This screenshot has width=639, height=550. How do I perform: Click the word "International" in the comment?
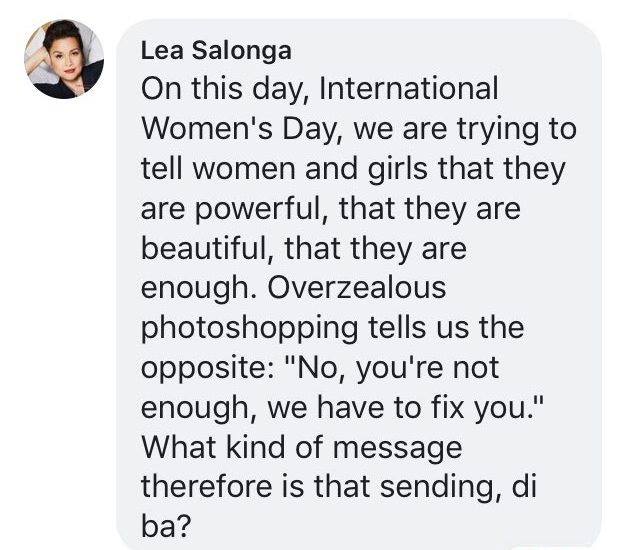409,88
